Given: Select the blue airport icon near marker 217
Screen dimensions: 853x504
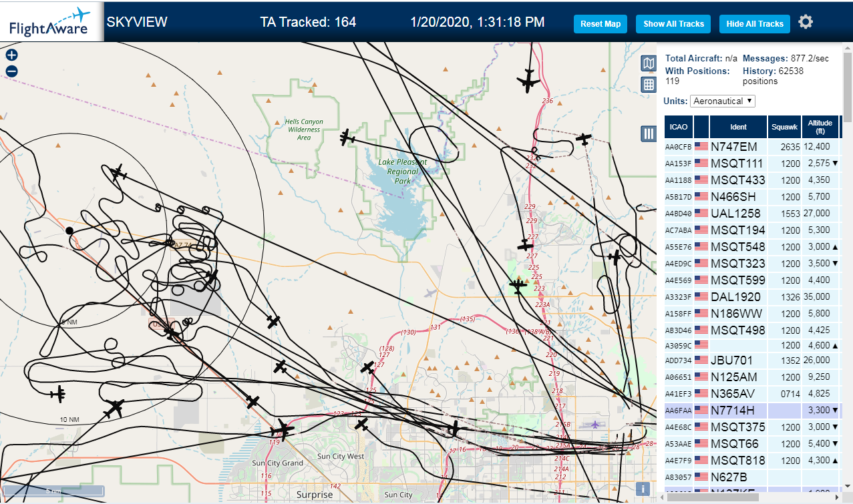Looking at the screenshot, I should [596, 424].
